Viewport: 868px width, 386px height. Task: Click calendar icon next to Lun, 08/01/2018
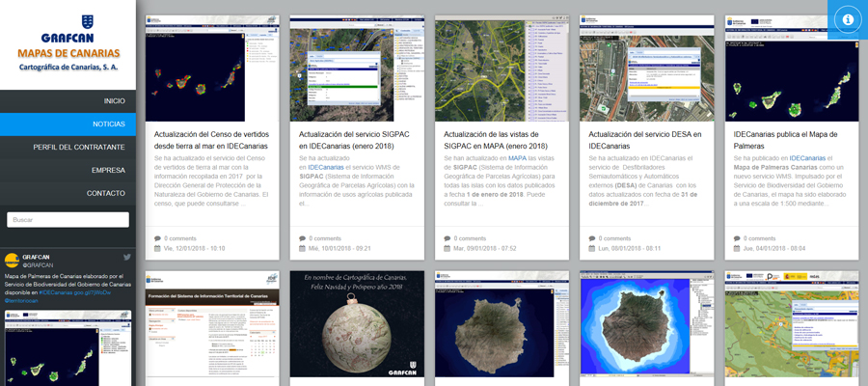pos(592,248)
